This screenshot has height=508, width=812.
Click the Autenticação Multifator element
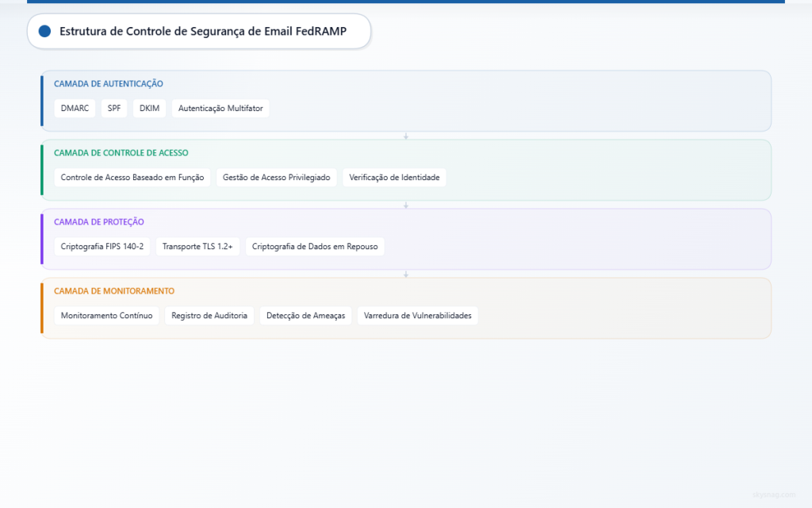coord(220,108)
